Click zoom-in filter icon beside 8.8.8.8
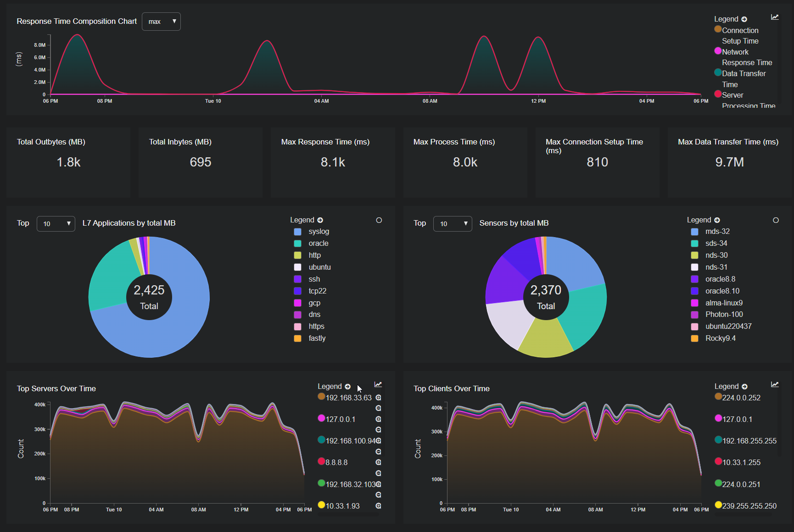Viewport: 794px width, 532px height. (x=378, y=462)
